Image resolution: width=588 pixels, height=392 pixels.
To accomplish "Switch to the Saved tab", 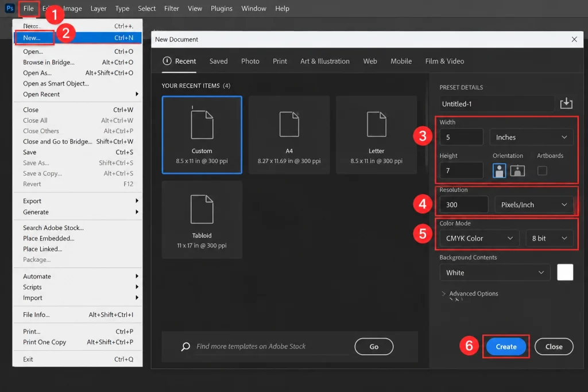I will pos(218,61).
